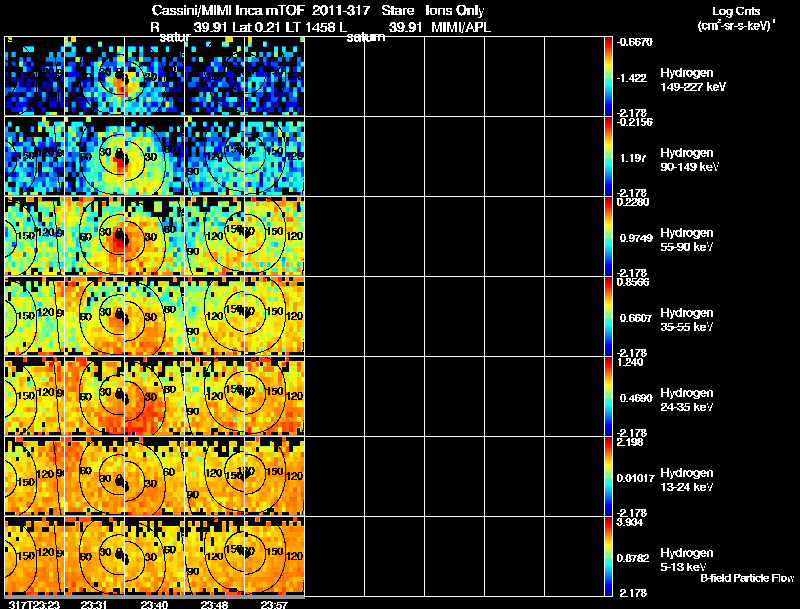Viewport: 800px width, 609px height.
Task: Click the -0.6670 color scale maximum value
Action: point(635,42)
